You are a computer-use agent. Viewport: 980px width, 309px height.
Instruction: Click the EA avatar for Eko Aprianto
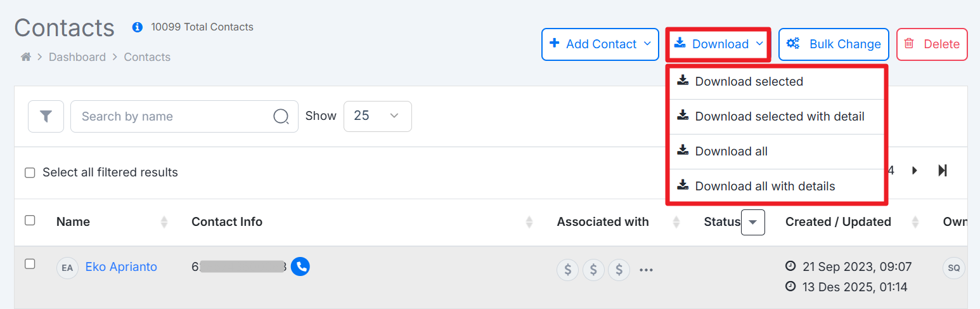(67, 268)
